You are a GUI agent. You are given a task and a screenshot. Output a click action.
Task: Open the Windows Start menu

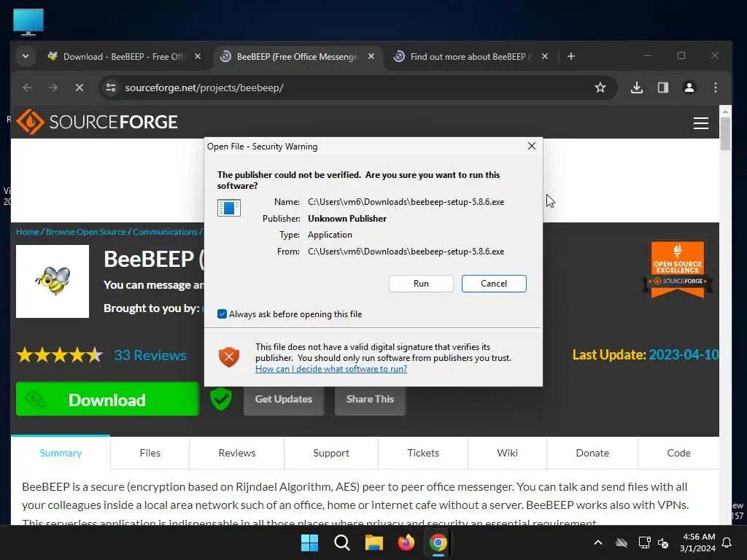309,542
